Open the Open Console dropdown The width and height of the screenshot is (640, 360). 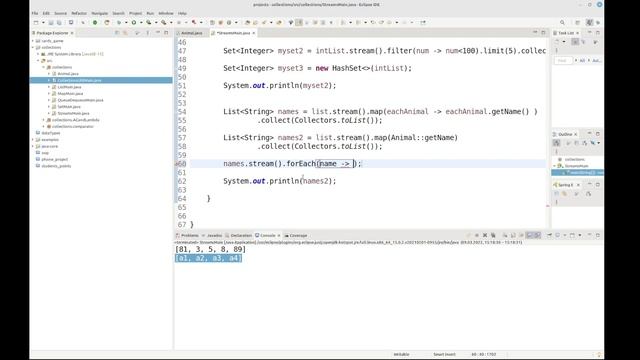click(x=580, y=236)
